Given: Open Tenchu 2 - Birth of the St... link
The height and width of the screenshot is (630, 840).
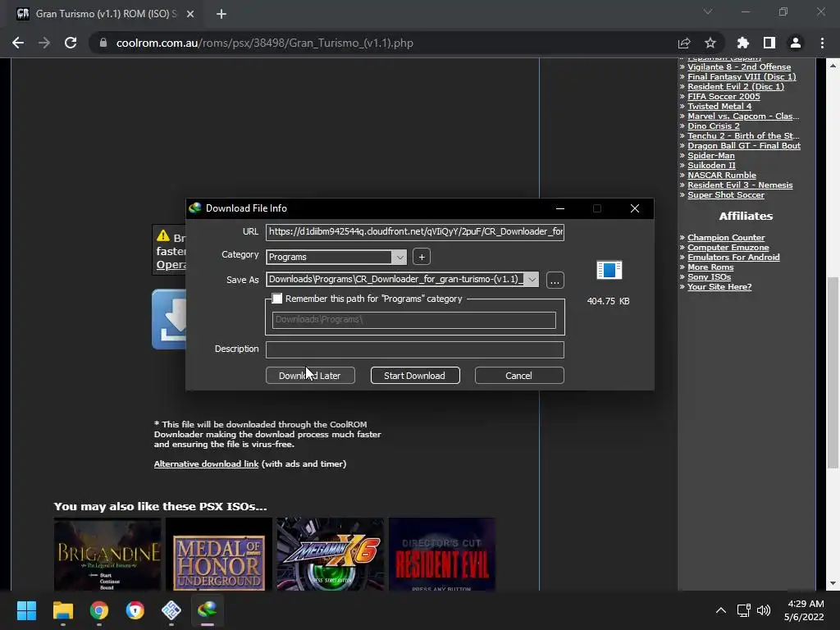Looking at the screenshot, I should click(x=743, y=135).
